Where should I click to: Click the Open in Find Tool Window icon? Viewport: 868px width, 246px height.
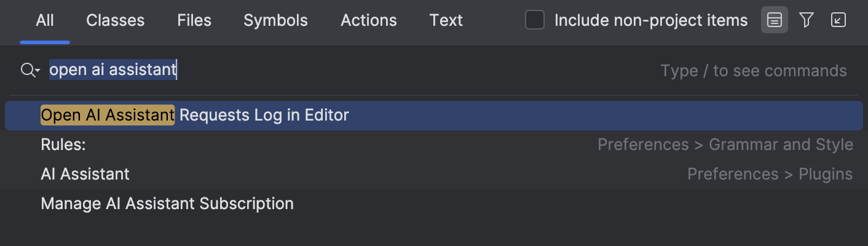(x=838, y=20)
